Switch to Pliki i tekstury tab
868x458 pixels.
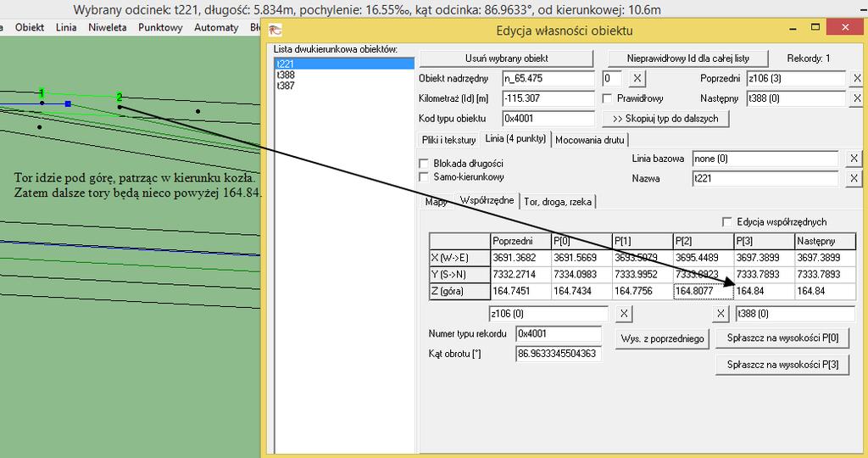(x=448, y=140)
